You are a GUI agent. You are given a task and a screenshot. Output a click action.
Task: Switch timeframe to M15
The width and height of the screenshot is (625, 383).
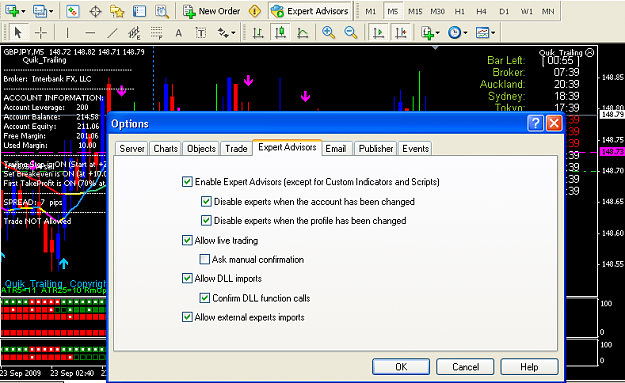(x=415, y=12)
